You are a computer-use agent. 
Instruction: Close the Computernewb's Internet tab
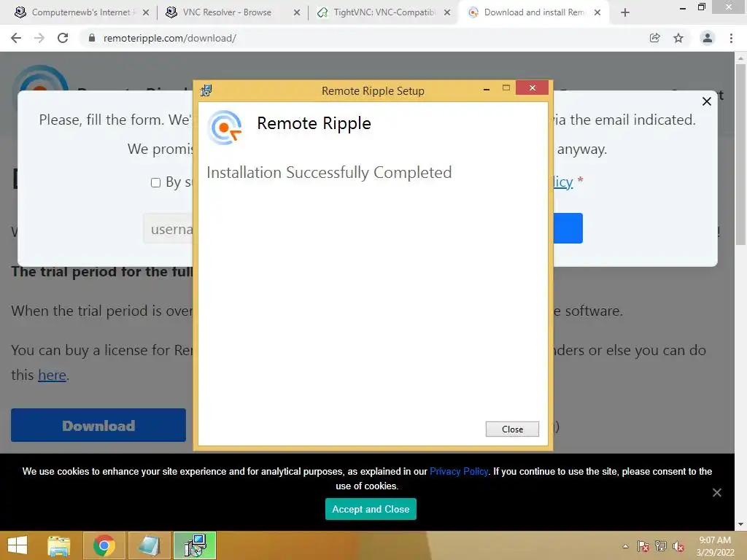pyautogui.click(x=146, y=13)
